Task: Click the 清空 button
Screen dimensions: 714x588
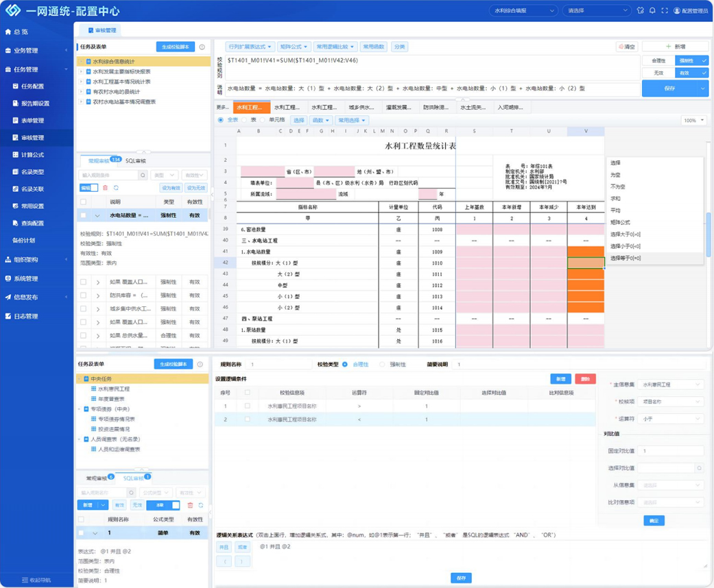Action: click(626, 47)
